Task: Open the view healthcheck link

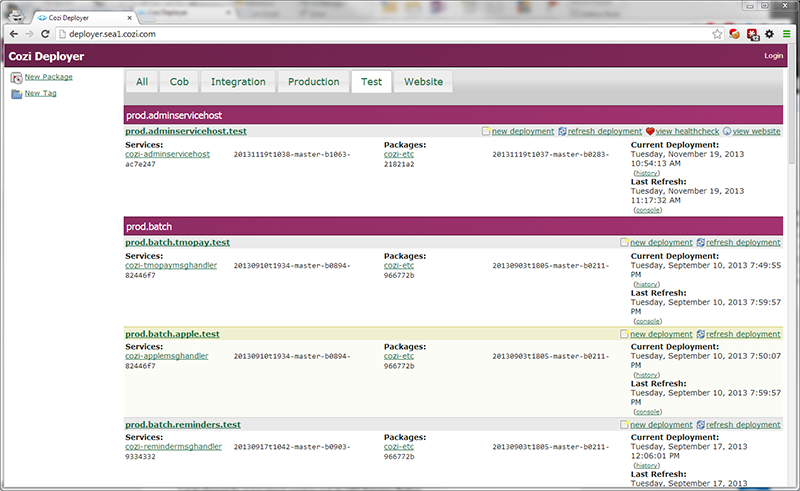Action: coord(687,131)
